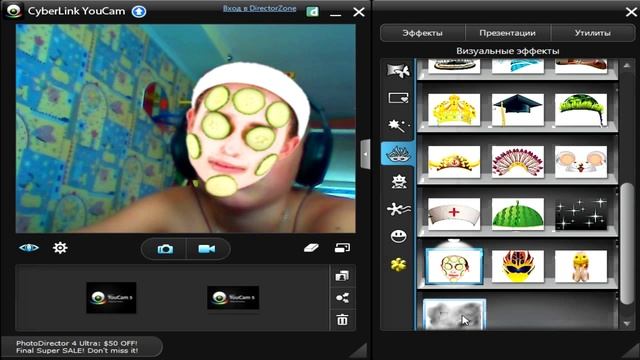Open the photo library icon above share
640x360 pixels.
coord(342,276)
